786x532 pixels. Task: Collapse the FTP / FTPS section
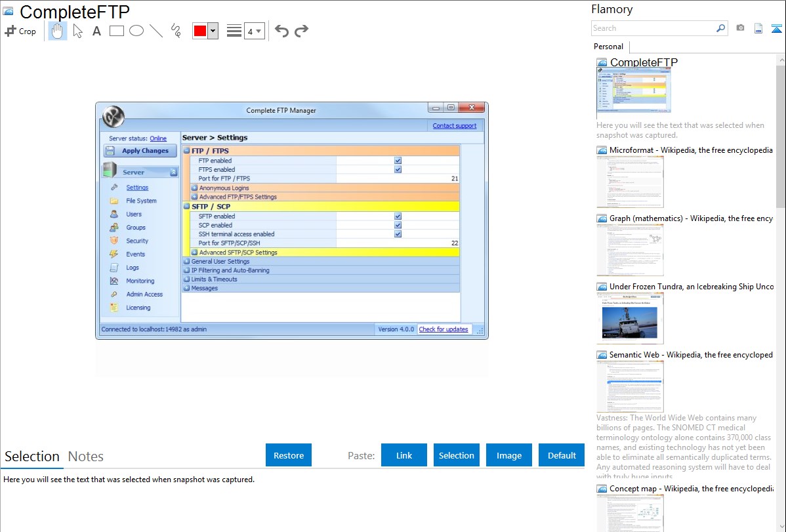[186, 150]
